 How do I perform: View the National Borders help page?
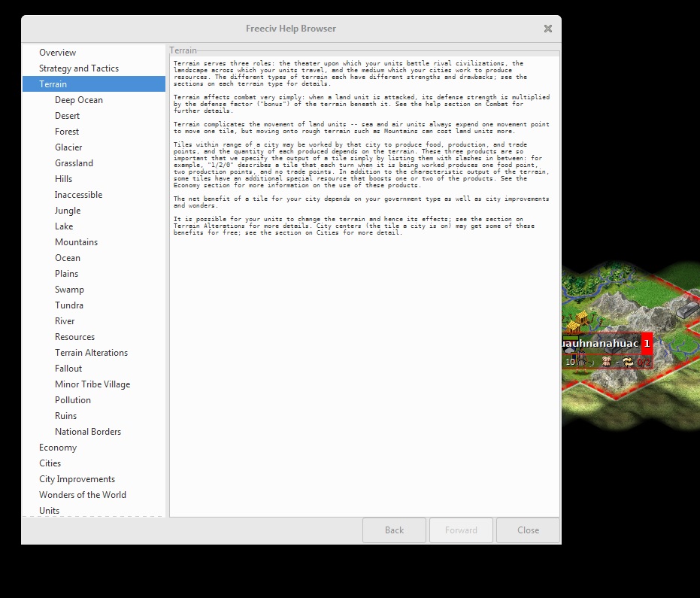[x=88, y=432]
